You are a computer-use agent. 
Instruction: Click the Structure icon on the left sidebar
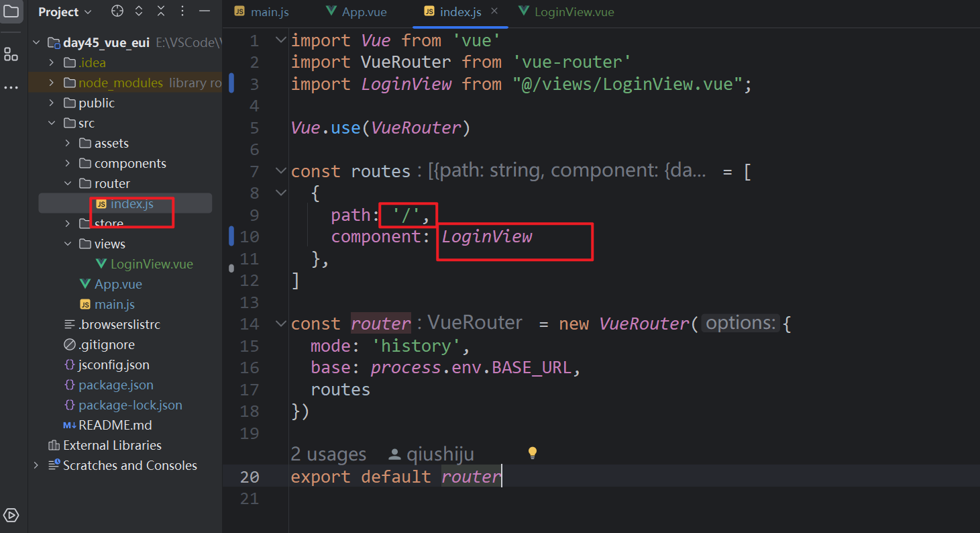coord(10,54)
